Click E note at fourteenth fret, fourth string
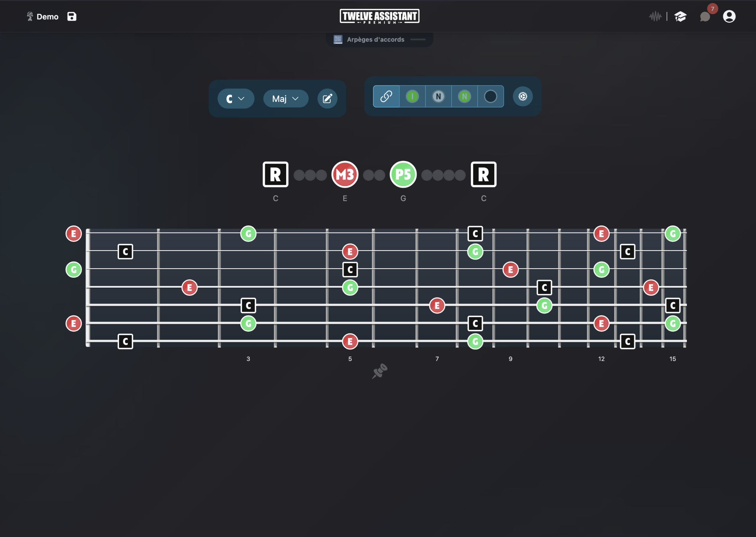The height and width of the screenshot is (537, 756). pos(651,288)
